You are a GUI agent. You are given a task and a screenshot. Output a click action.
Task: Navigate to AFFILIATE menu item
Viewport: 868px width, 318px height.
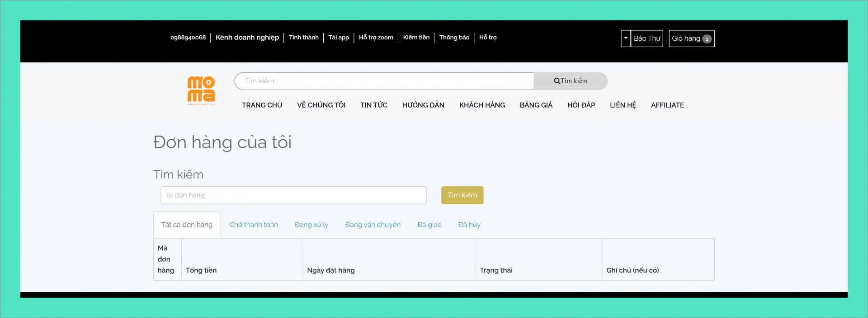coord(667,105)
